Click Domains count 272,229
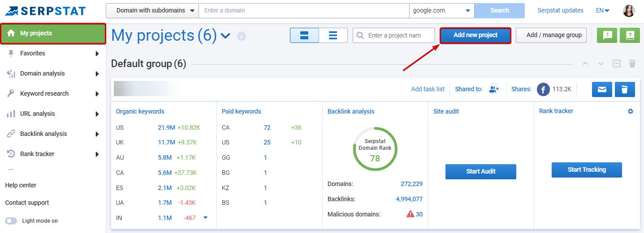The image size is (644, 233). [411, 184]
